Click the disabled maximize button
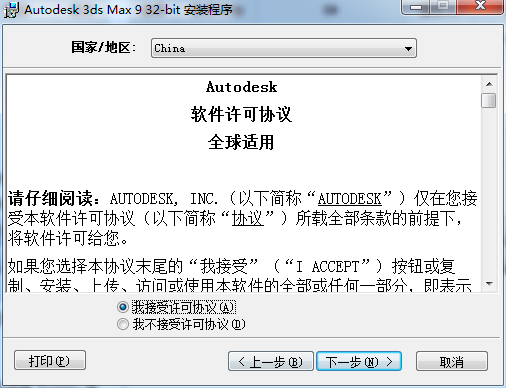This screenshot has height=388, width=506. point(443,7)
